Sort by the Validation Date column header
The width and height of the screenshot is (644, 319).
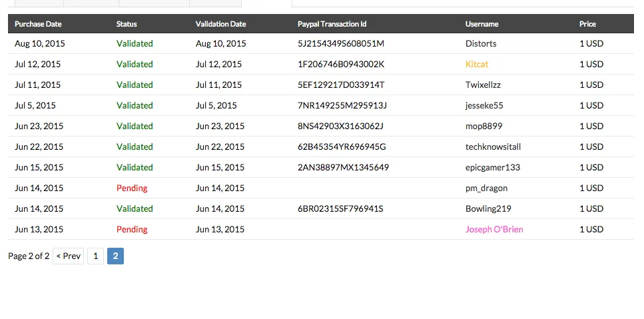coord(220,24)
